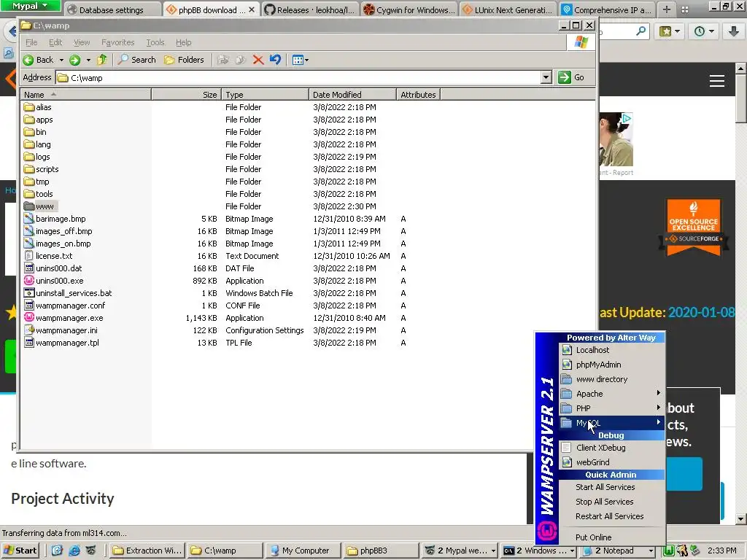Open the Favorites menu

pos(117,42)
